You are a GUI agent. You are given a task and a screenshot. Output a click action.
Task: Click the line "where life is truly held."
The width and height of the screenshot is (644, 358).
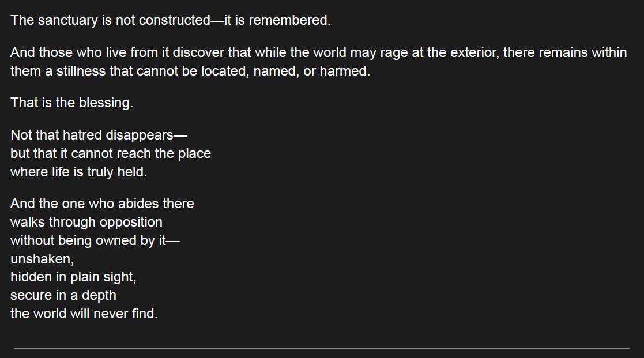[78, 172]
